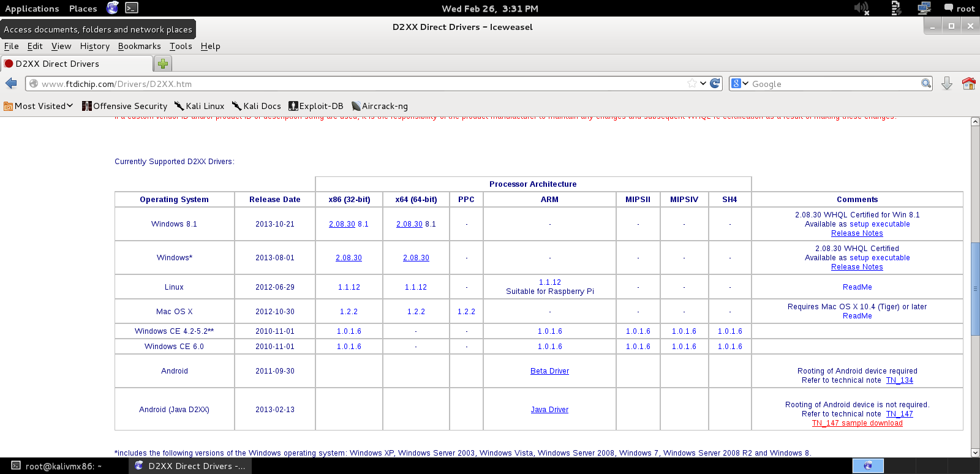Open the Aircrack-ng bookmark

pyautogui.click(x=380, y=106)
